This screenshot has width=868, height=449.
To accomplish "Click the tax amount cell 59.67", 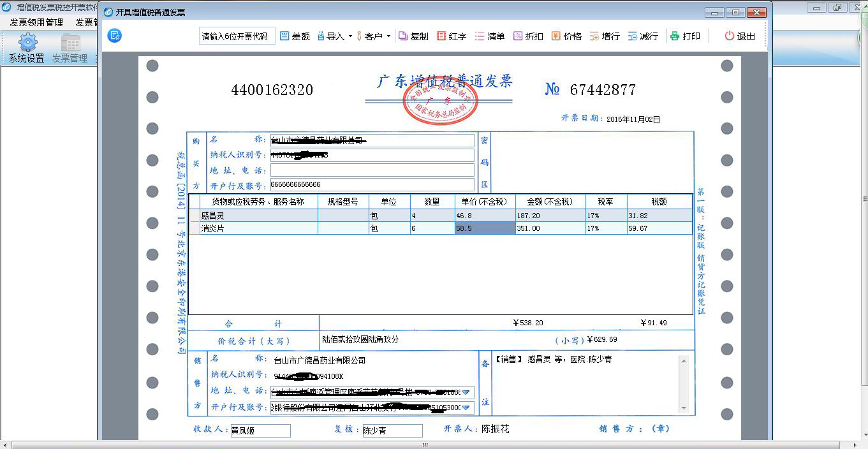I will click(659, 228).
